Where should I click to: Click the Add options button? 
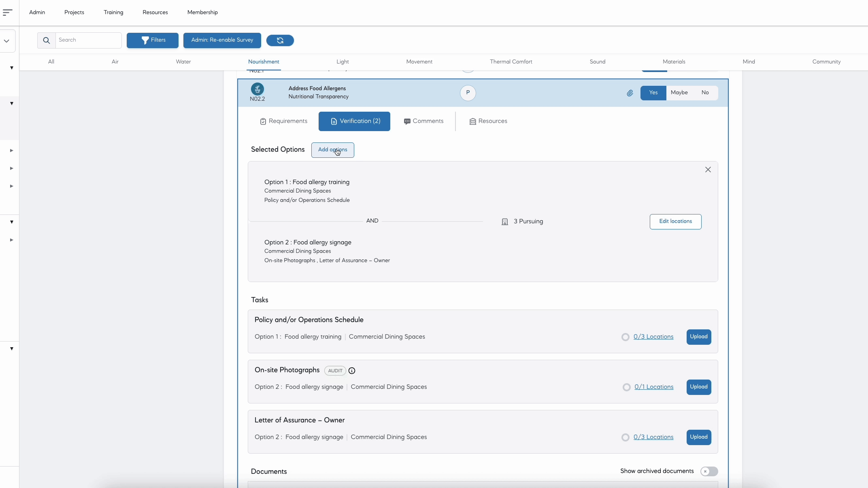[332, 150]
